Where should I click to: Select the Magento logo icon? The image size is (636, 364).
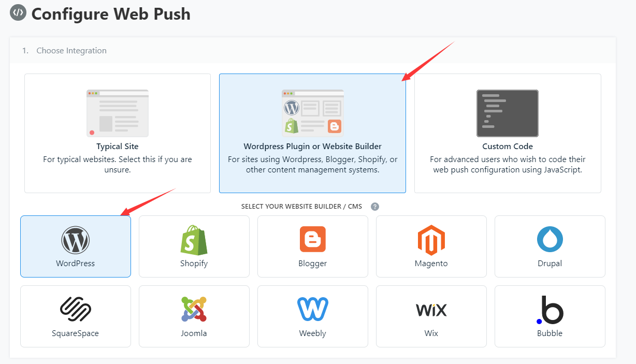tap(431, 240)
